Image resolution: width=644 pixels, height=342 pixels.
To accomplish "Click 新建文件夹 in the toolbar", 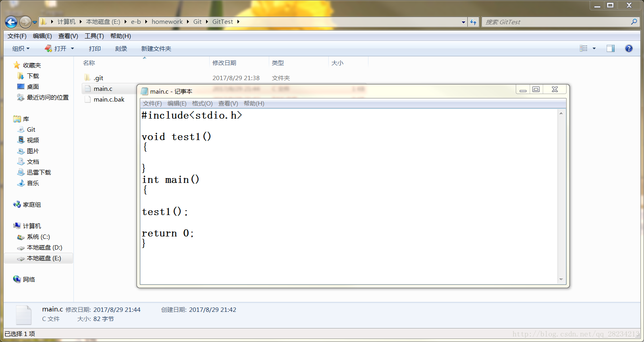I will click(156, 48).
